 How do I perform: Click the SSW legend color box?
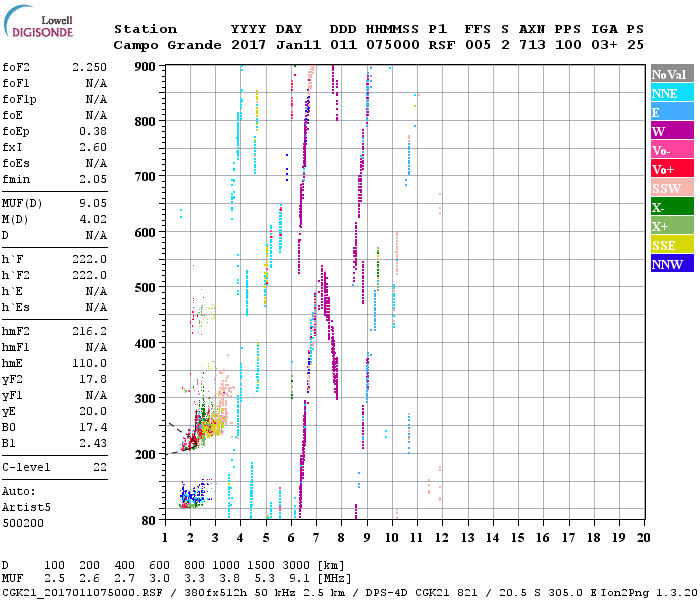point(672,188)
